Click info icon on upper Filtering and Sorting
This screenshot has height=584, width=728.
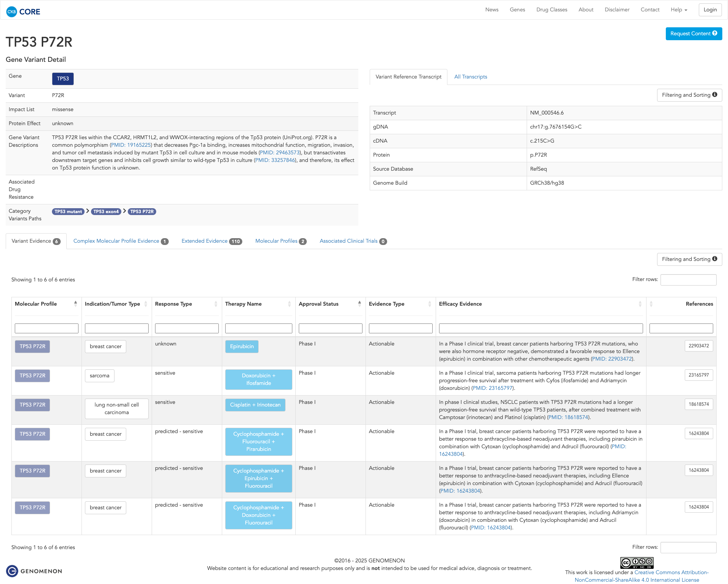pos(715,95)
